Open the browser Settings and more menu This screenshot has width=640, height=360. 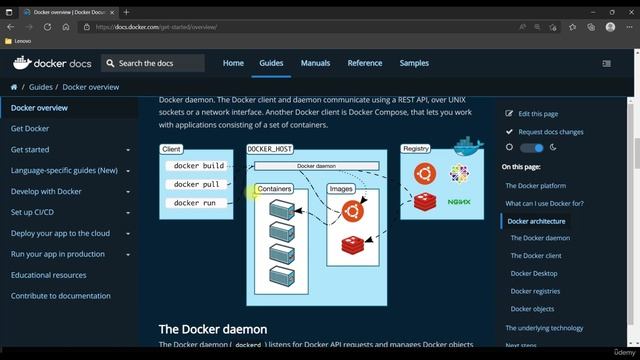629,27
